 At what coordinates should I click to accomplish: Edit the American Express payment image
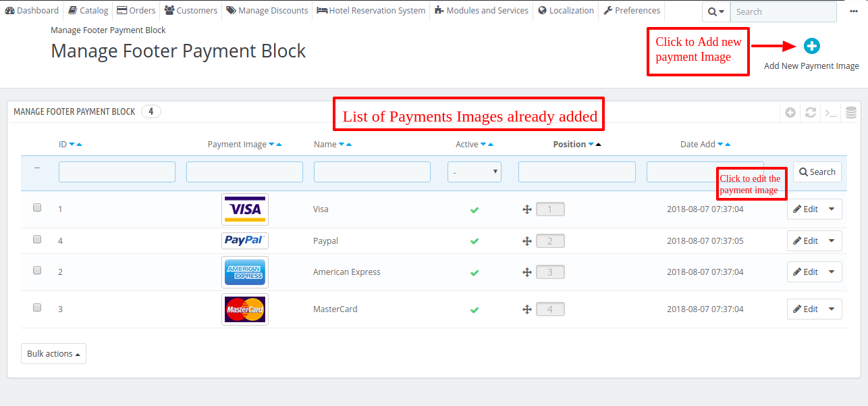pos(805,272)
